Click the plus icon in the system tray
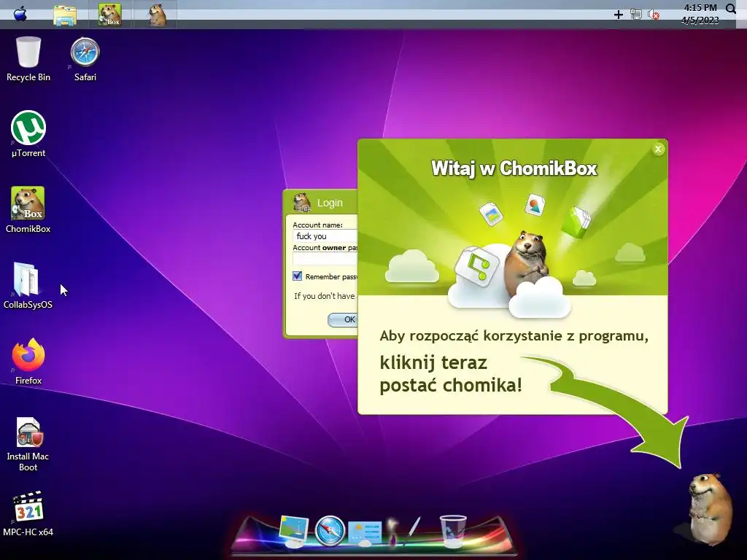Screen dimensions: 747x560 click(619, 15)
